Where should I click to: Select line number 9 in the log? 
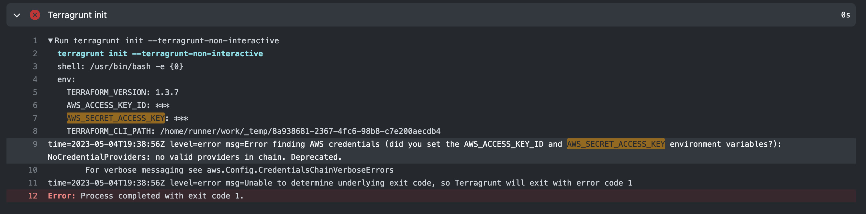(x=35, y=144)
